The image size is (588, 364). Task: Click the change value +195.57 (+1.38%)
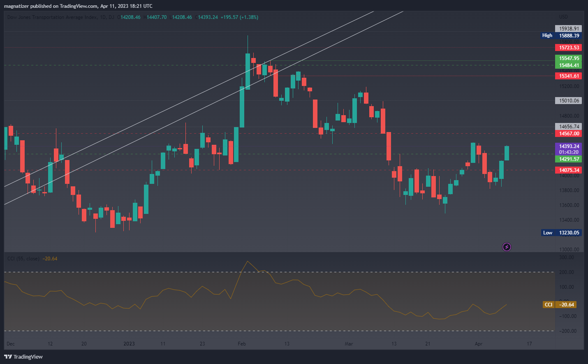(x=239, y=17)
